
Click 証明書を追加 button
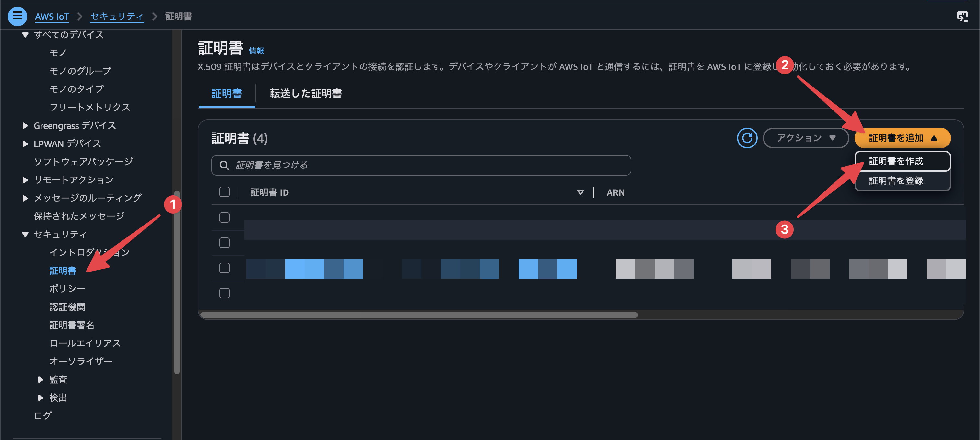pos(902,138)
